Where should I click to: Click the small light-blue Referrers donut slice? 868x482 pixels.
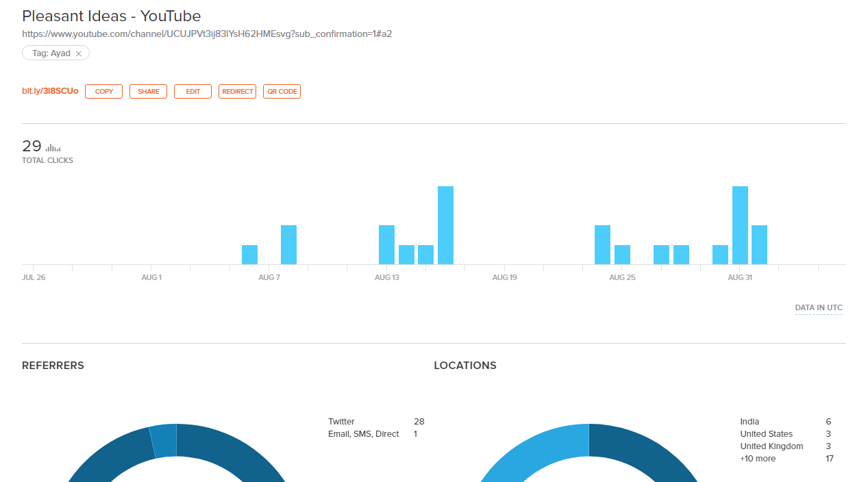164,441
